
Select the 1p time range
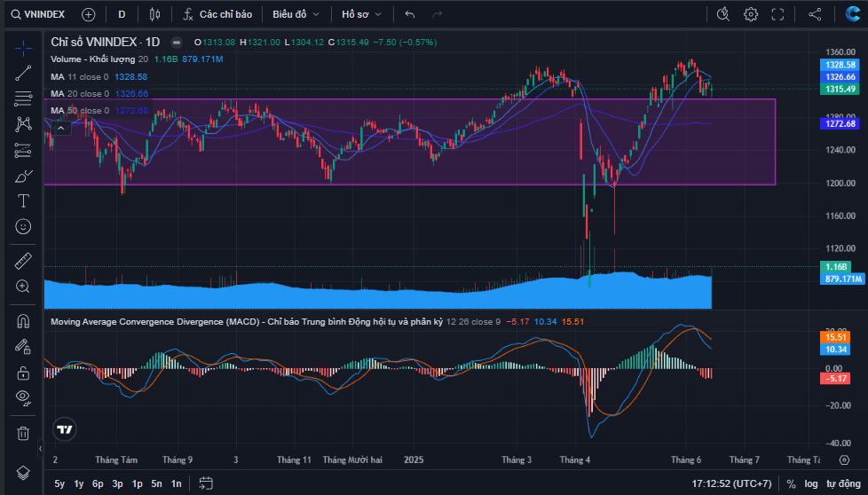(x=138, y=483)
